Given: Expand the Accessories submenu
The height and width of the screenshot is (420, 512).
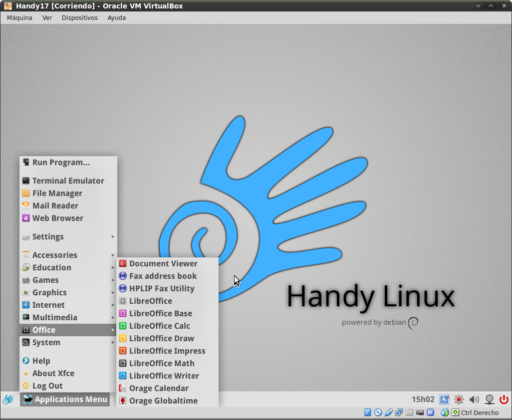Looking at the screenshot, I should [54, 255].
